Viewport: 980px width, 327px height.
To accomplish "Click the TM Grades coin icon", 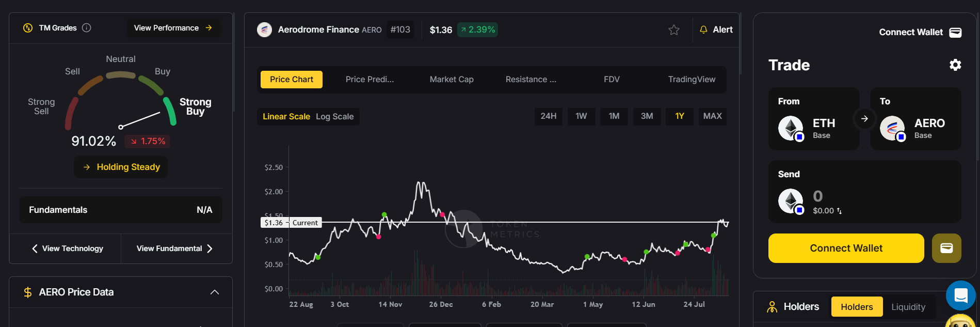I will click(x=28, y=28).
